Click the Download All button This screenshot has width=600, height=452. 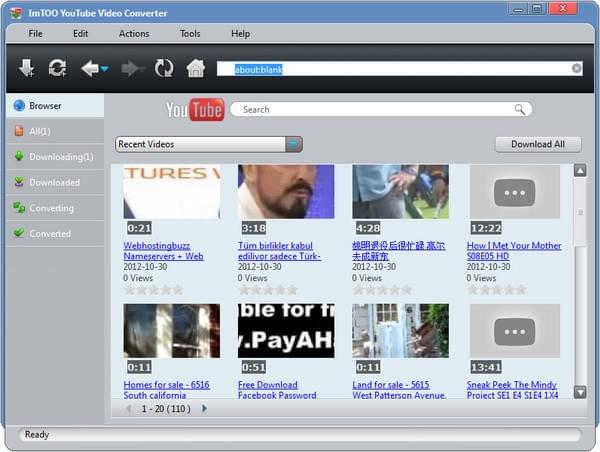pyautogui.click(x=538, y=144)
